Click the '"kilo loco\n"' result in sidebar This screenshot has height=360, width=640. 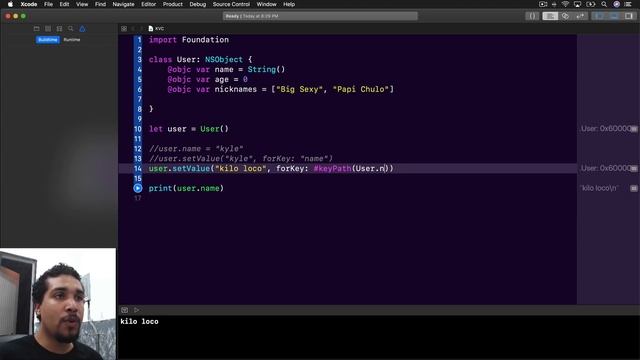(x=600, y=188)
